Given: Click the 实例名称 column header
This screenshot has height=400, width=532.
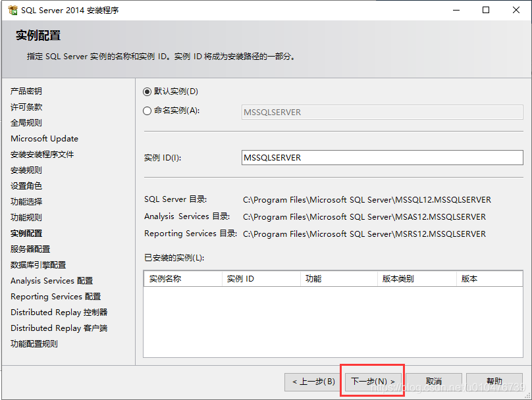Looking at the screenshot, I should (x=183, y=279).
